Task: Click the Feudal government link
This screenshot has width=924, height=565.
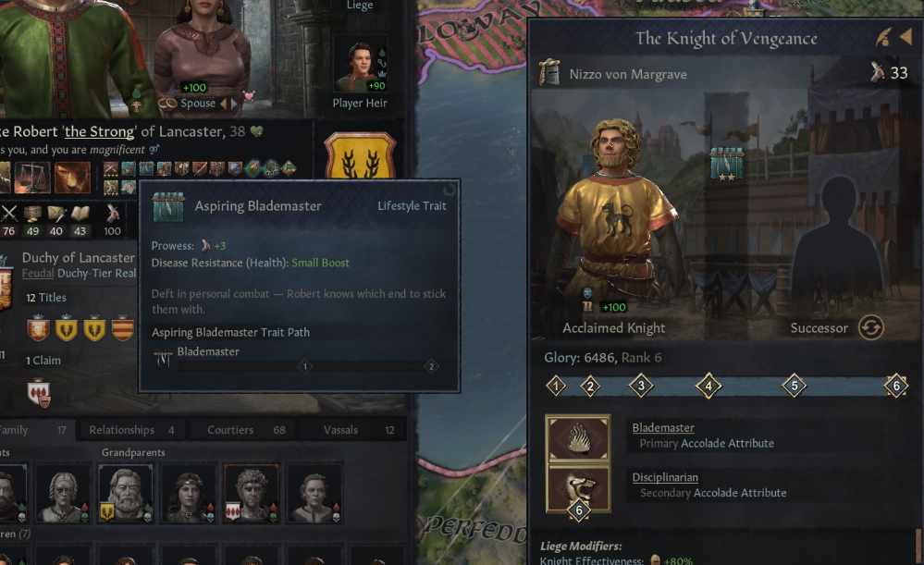Action: (38, 274)
